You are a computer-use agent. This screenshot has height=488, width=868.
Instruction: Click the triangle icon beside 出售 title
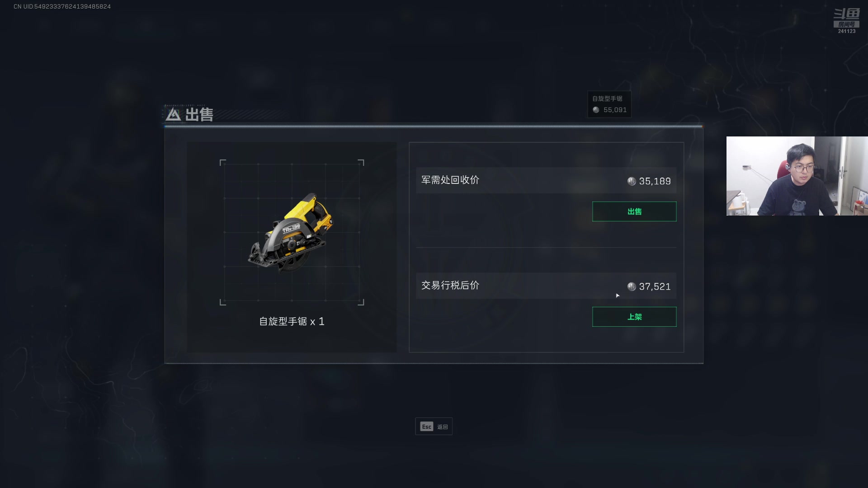point(173,114)
